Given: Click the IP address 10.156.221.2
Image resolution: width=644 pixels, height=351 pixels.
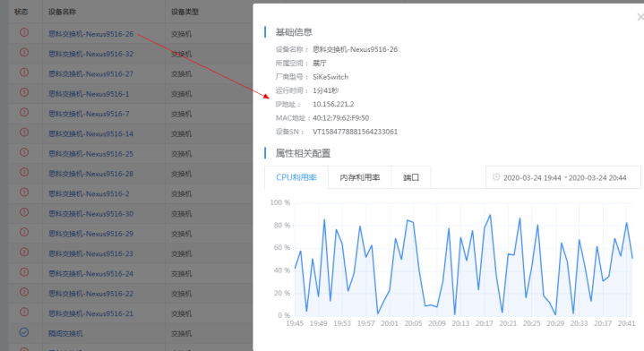Looking at the screenshot, I should [x=333, y=104].
